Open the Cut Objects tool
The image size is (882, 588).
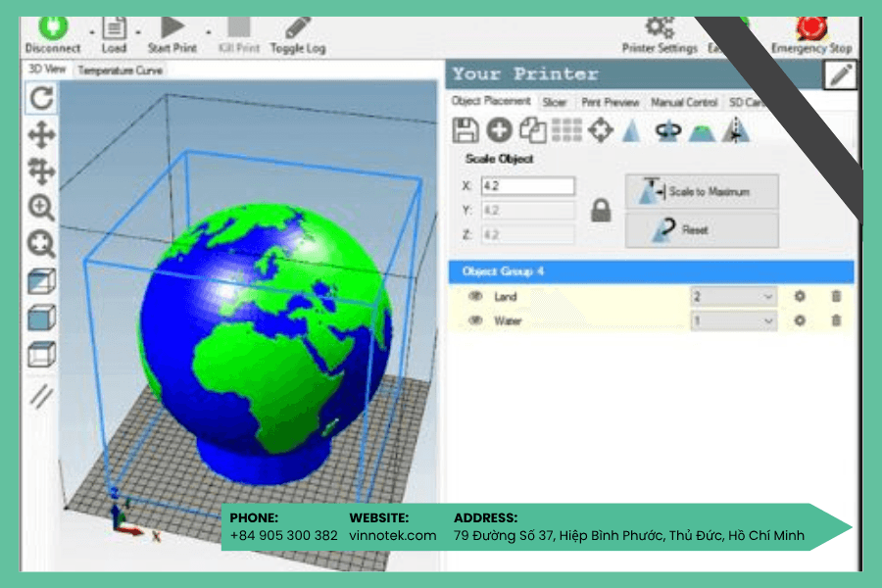coord(702,131)
